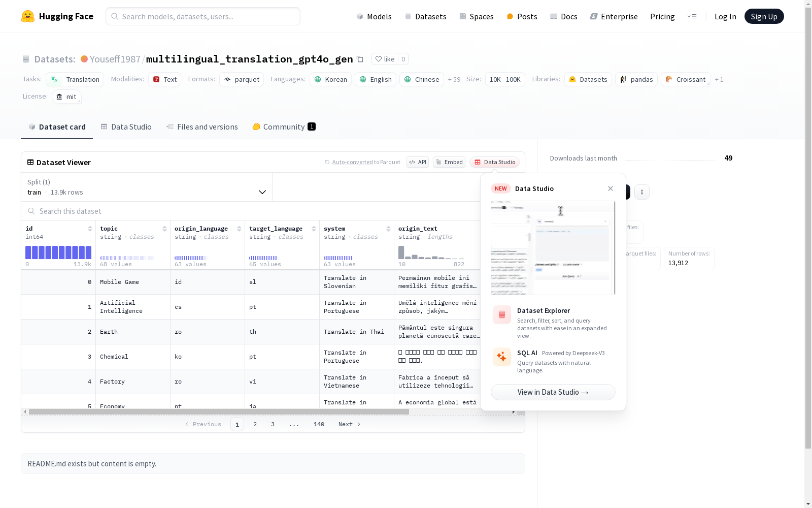Select the pandas library tag
The image size is (812, 508).
[636, 79]
